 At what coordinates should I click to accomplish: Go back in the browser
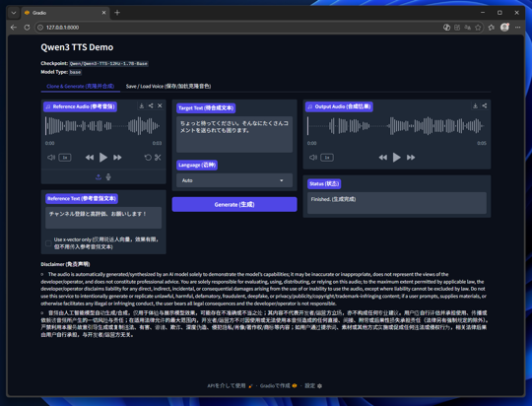point(14,28)
